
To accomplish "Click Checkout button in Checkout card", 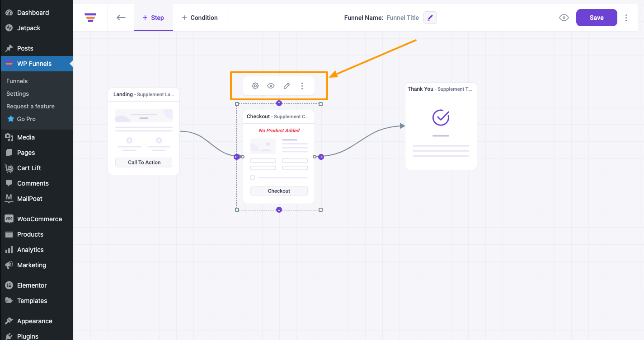I will (279, 191).
